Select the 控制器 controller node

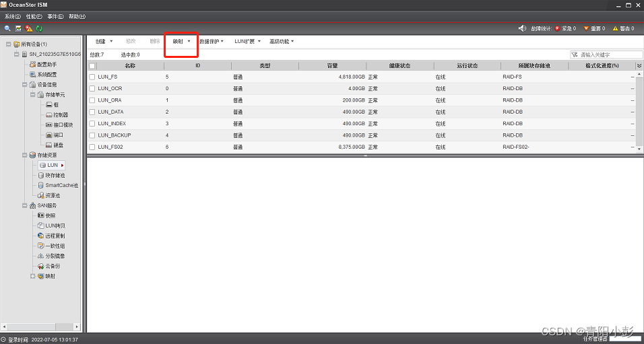pyautogui.click(x=57, y=114)
